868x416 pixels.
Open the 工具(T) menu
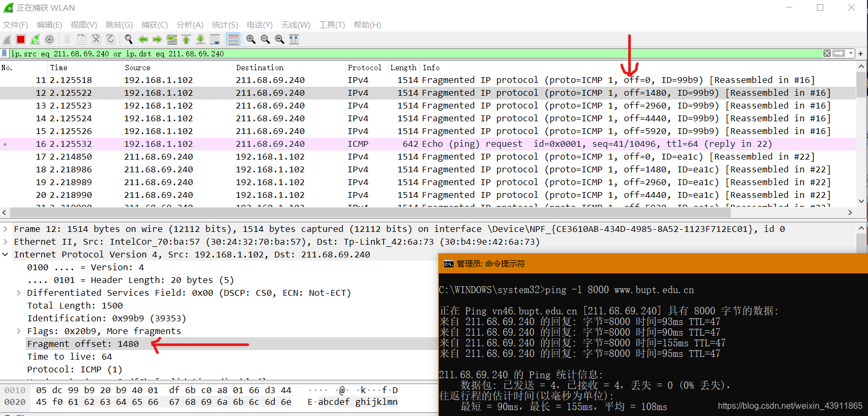332,25
